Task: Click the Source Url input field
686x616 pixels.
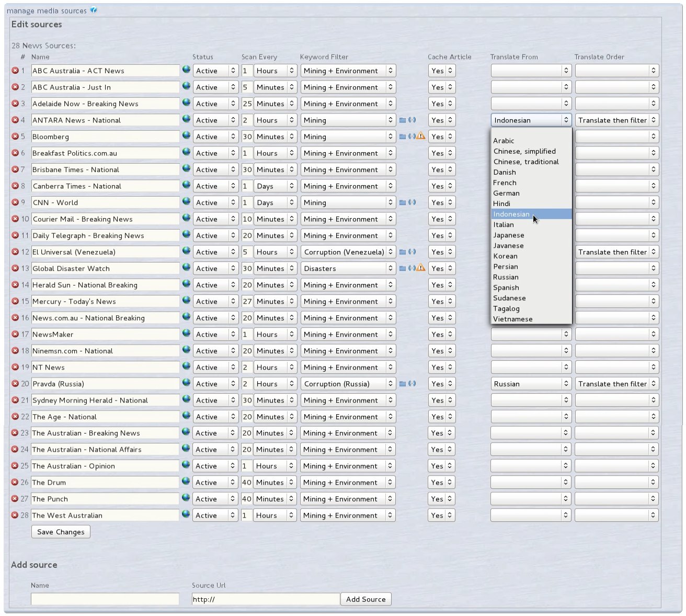Action: [x=265, y=599]
